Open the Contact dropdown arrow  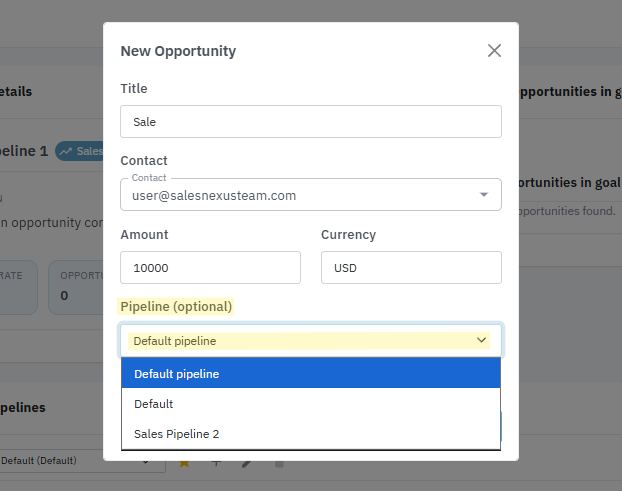pyautogui.click(x=484, y=195)
